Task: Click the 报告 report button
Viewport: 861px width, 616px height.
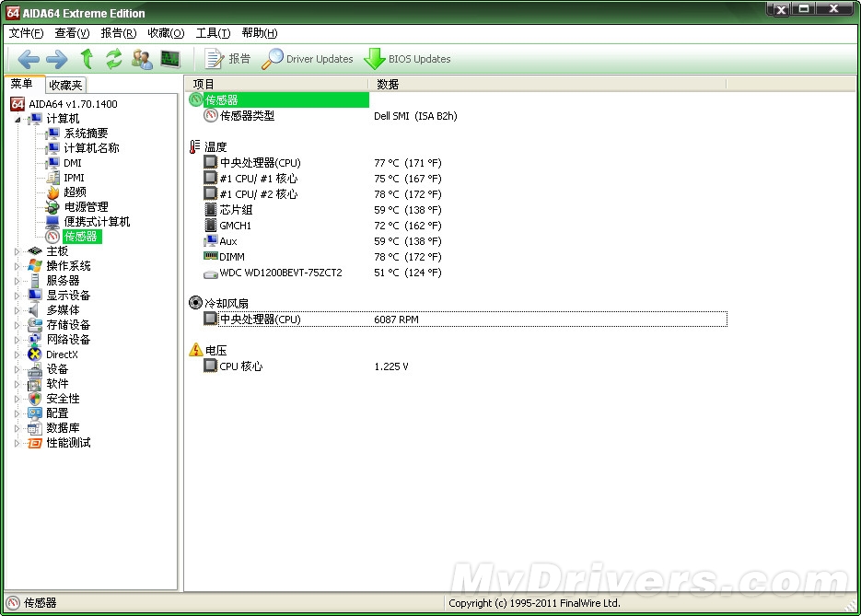Action: 227,59
